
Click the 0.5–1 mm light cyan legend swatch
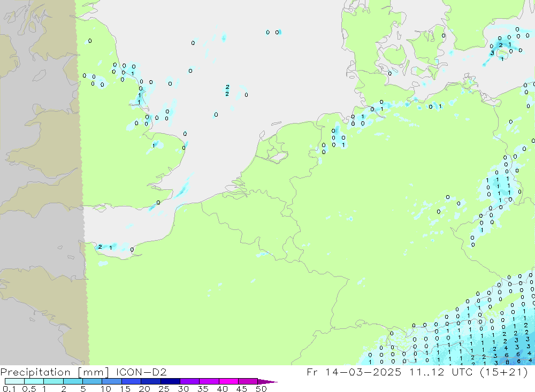point(34,381)
